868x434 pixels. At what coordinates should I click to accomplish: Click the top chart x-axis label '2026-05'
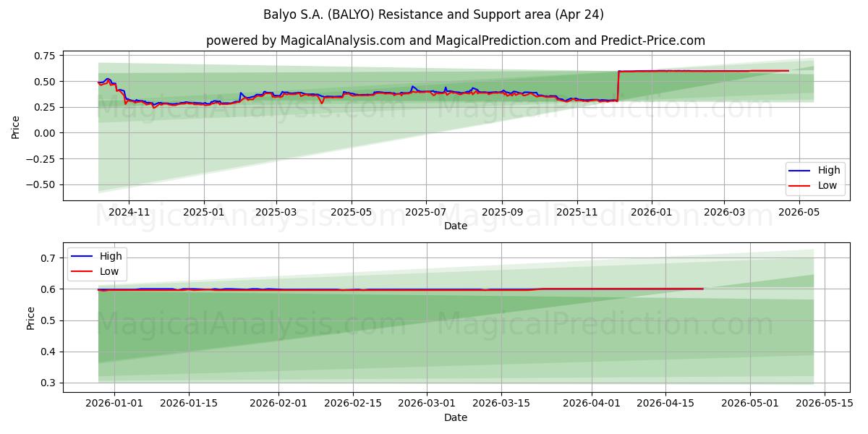pyautogui.click(x=799, y=212)
